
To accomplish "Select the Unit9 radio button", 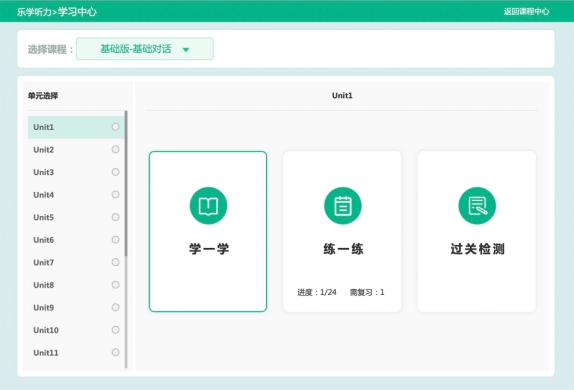I will tap(115, 307).
